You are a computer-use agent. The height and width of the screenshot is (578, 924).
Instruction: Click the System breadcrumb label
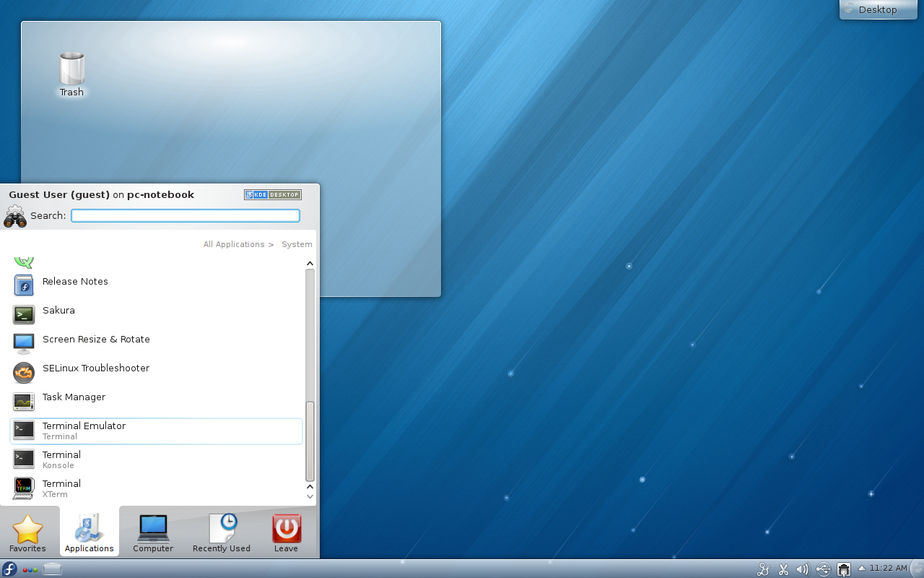[x=297, y=244]
